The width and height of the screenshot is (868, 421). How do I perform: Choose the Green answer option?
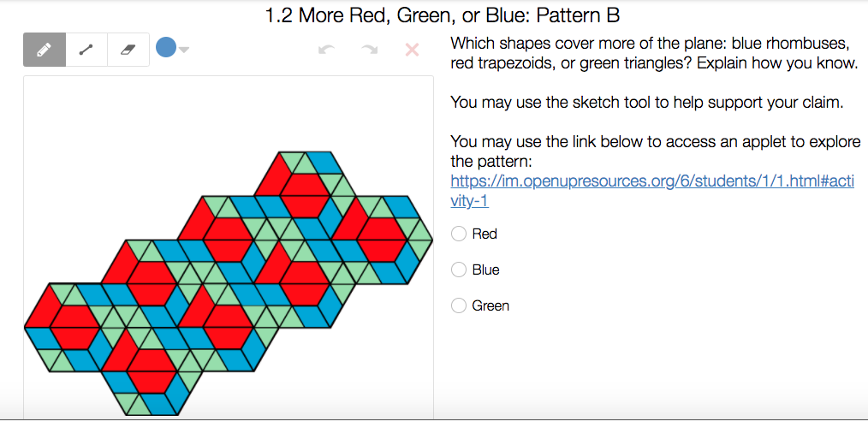(460, 305)
